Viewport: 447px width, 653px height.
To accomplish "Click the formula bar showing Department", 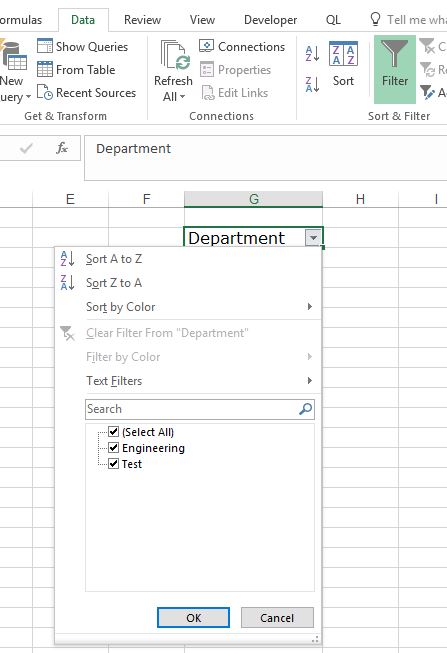I will click(x=265, y=157).
